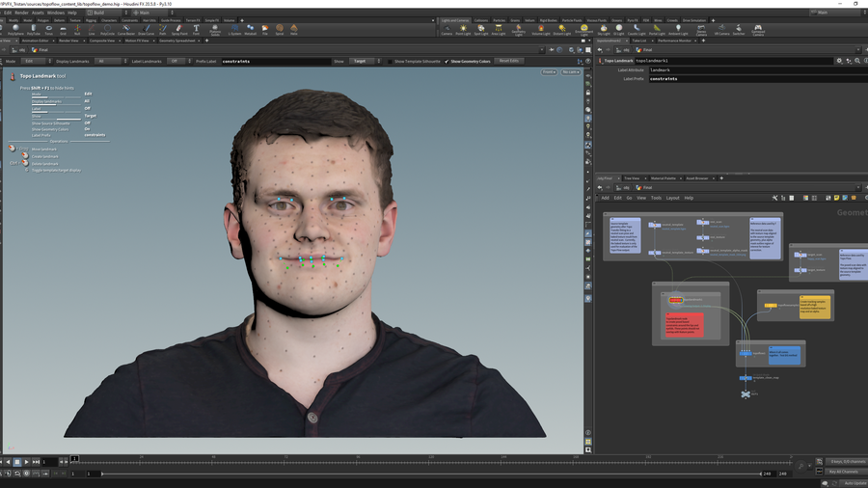
Task: Open network editor Add menu
Action: tap(605, 198)
